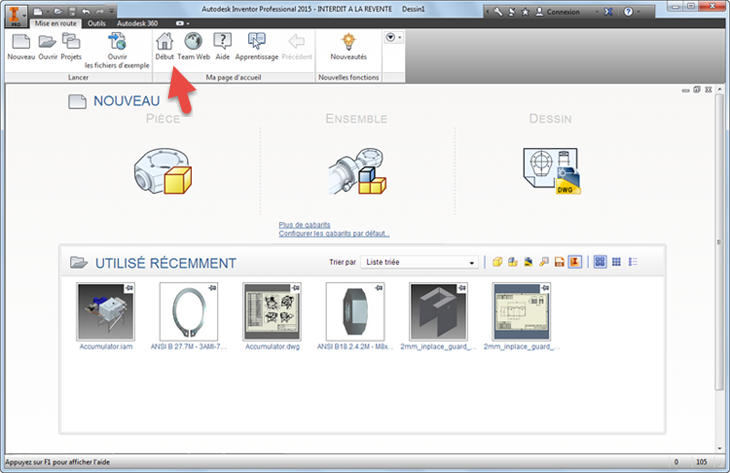Image resolution: width=730 pixels, height=473 pixels.
Task: Select the Mise en route tab
Action: (55, 23)
